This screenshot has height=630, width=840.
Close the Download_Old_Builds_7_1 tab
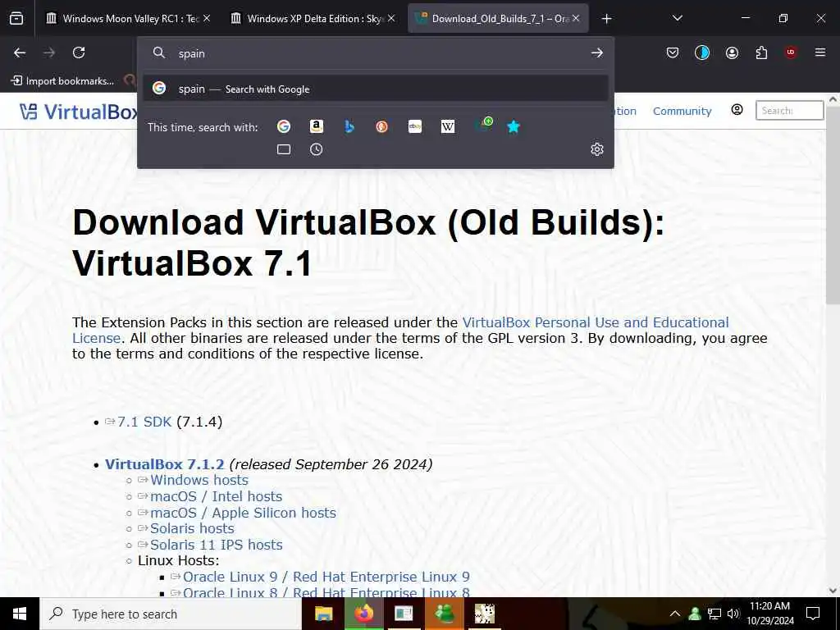pyautogui.click(x=576, y=18)
